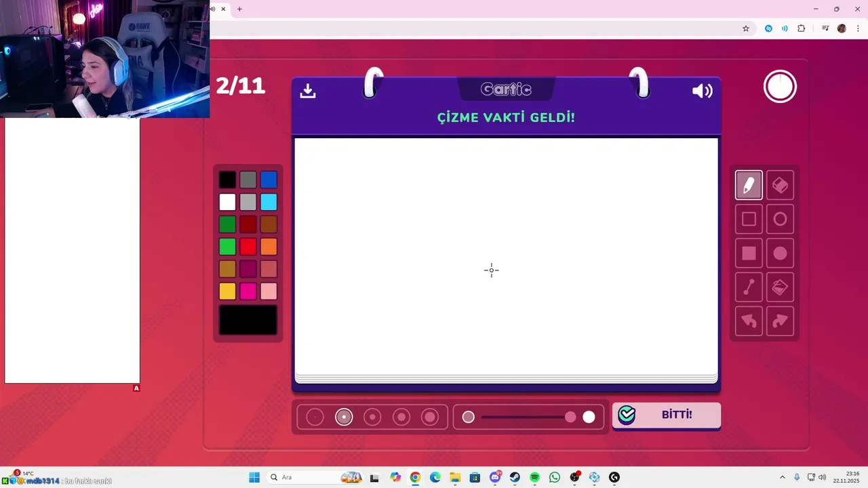Viewport: 868px width, 488px height.
Task: Pick the white color swatch
Action: (x=227, y=202)
